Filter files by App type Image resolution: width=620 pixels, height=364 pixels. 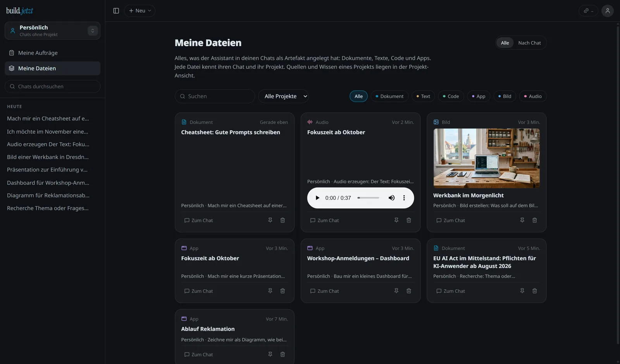click(x=479, y=96)
